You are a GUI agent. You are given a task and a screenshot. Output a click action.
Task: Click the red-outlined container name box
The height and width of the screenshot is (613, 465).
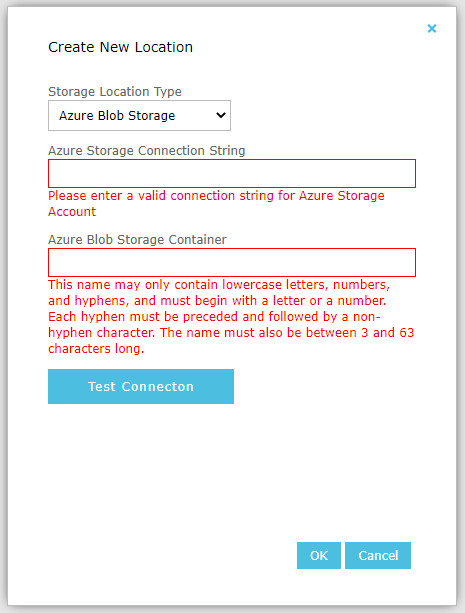[x=232, y=262]
